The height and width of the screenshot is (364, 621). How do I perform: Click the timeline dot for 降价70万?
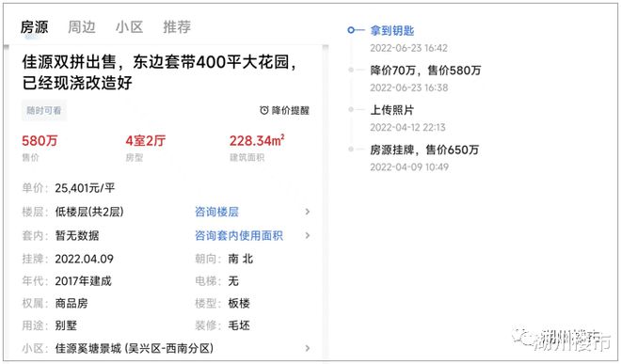351,71
